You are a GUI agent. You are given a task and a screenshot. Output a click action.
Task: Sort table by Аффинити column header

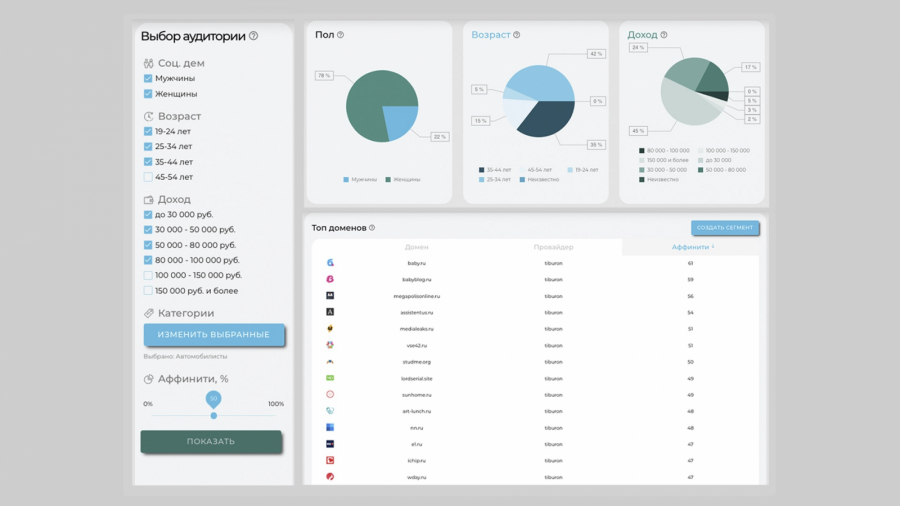pos(690,247)
